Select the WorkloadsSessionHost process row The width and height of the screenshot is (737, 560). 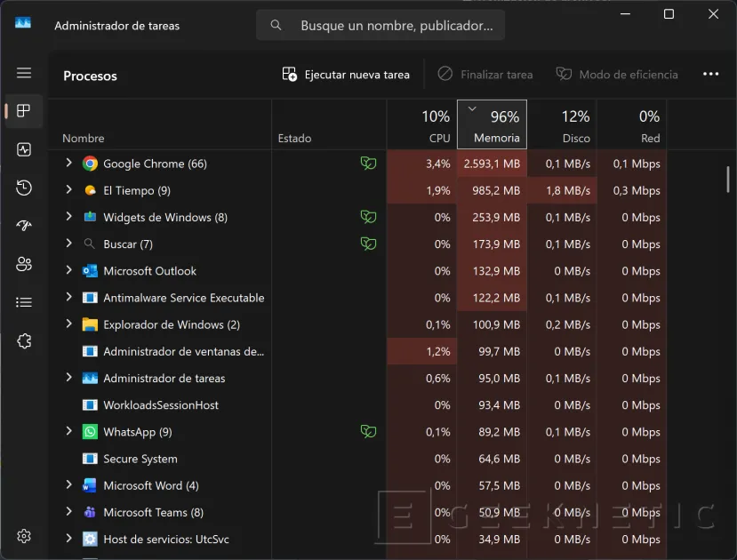pos(357,405)
